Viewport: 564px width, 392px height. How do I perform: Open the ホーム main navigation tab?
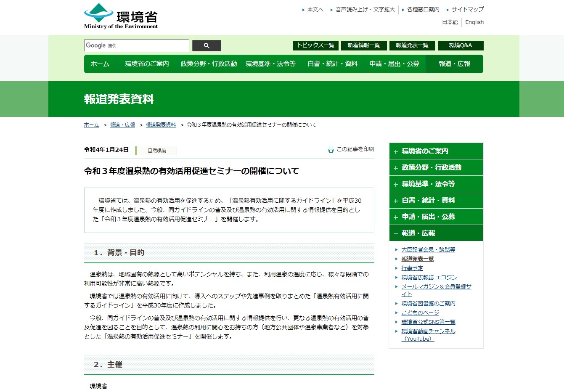(x=100, y=64)
